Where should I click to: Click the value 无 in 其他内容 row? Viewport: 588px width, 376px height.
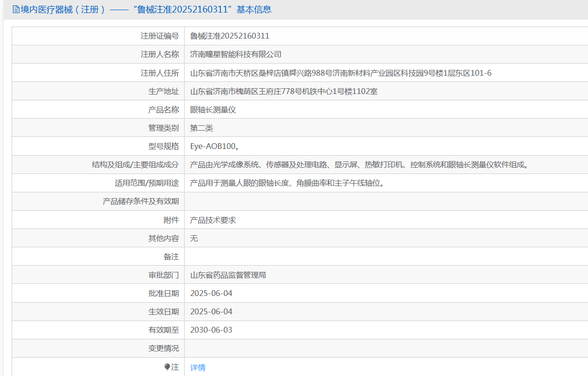point(194,238)
